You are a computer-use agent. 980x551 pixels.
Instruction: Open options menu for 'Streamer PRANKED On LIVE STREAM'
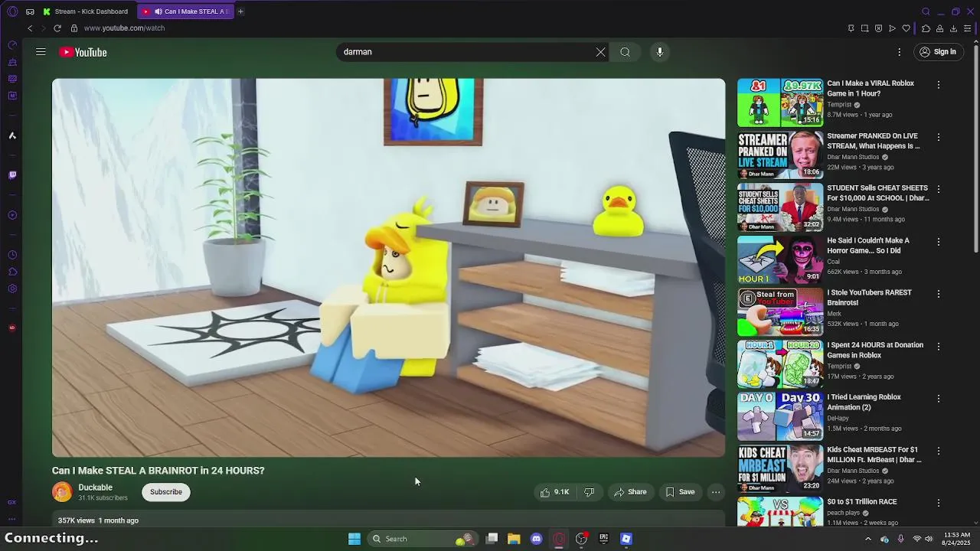click(x=939, y=137)
